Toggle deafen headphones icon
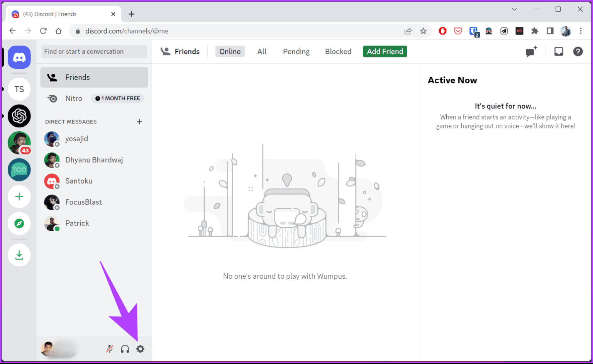Image resolution: width=593 pixels, height=364 pixels. (125, 349)
